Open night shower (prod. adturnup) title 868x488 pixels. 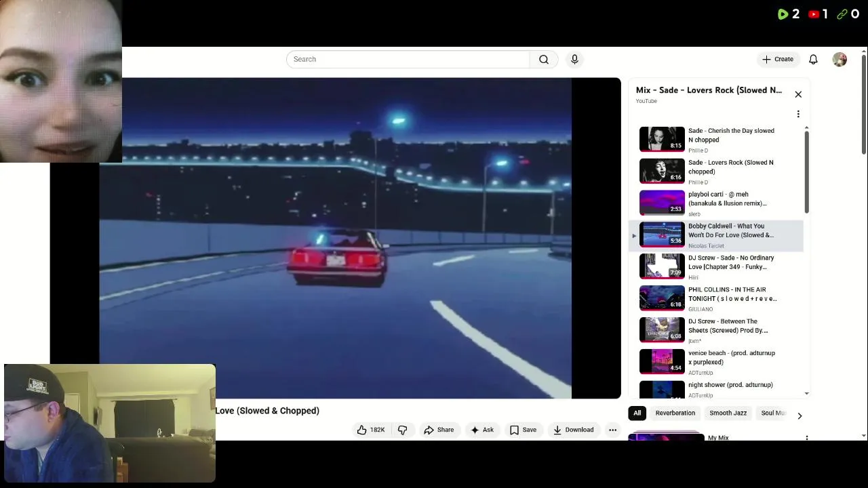[x=730, y=385]
